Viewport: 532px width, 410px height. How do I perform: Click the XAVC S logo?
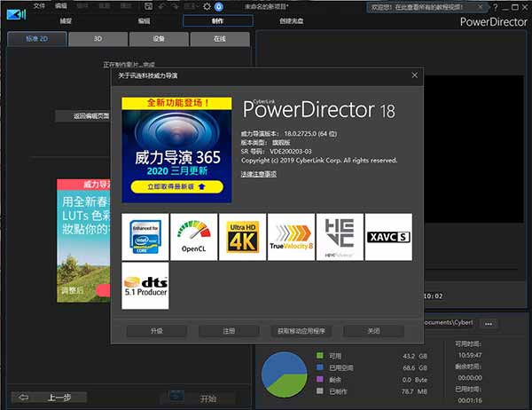tap(388, 236)
